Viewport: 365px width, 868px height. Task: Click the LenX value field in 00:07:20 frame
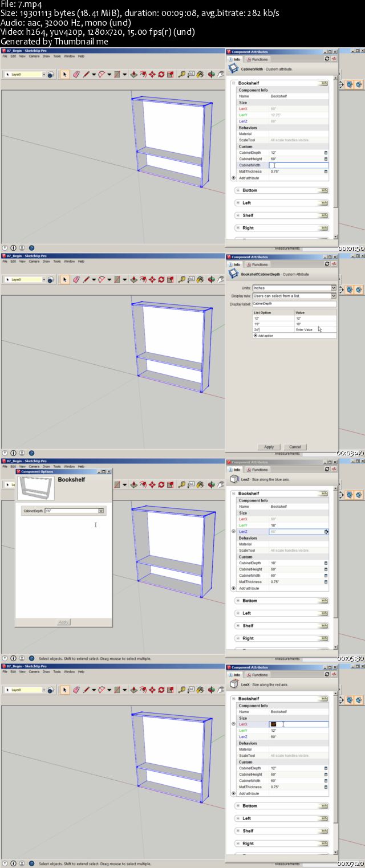(x=299, y=724)
